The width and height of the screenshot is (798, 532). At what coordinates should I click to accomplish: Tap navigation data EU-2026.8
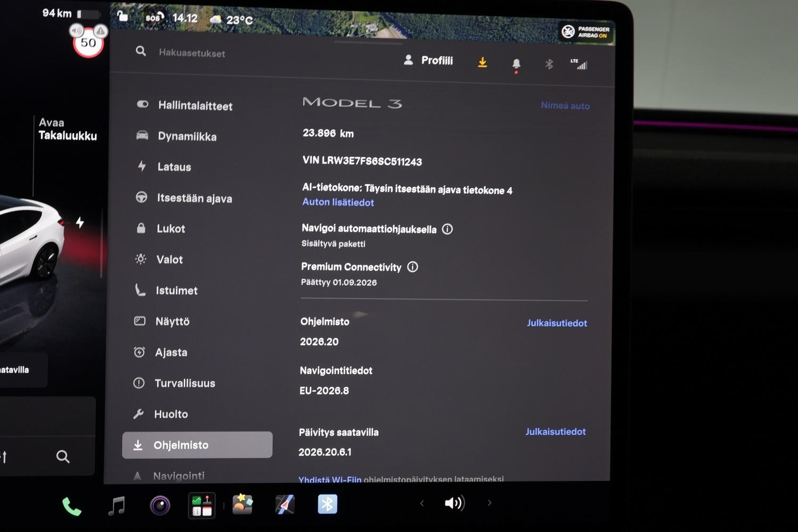coord(324,390)
